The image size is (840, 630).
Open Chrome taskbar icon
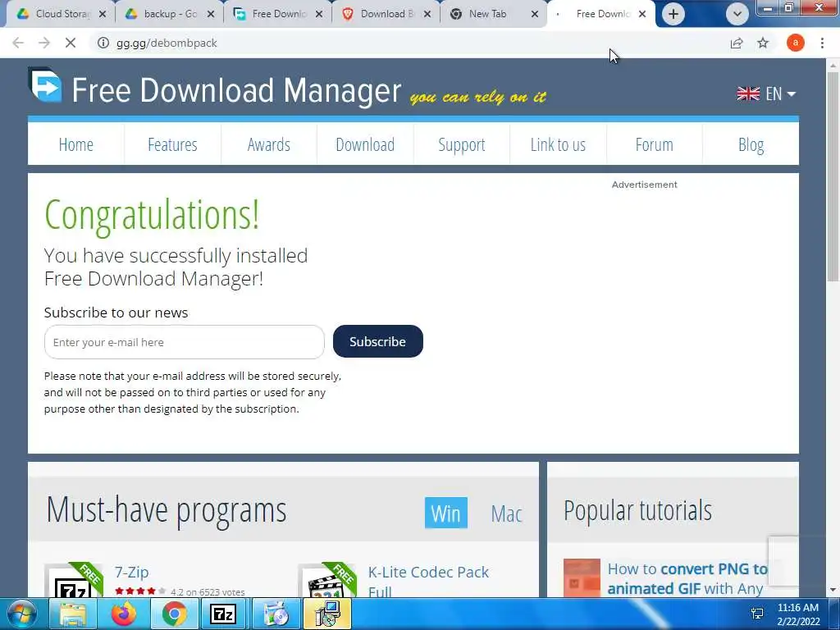pos(175,614)
